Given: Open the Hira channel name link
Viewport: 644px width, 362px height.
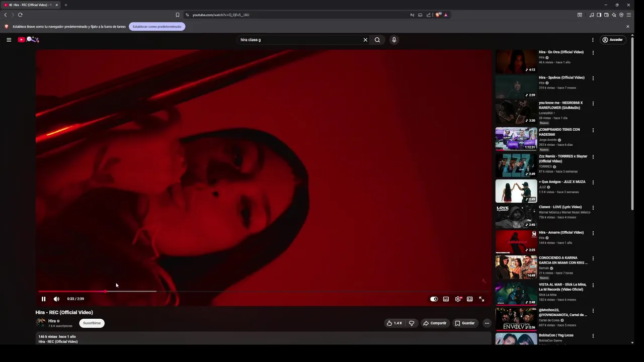Looking at the screenshot, I should (52, 321).
